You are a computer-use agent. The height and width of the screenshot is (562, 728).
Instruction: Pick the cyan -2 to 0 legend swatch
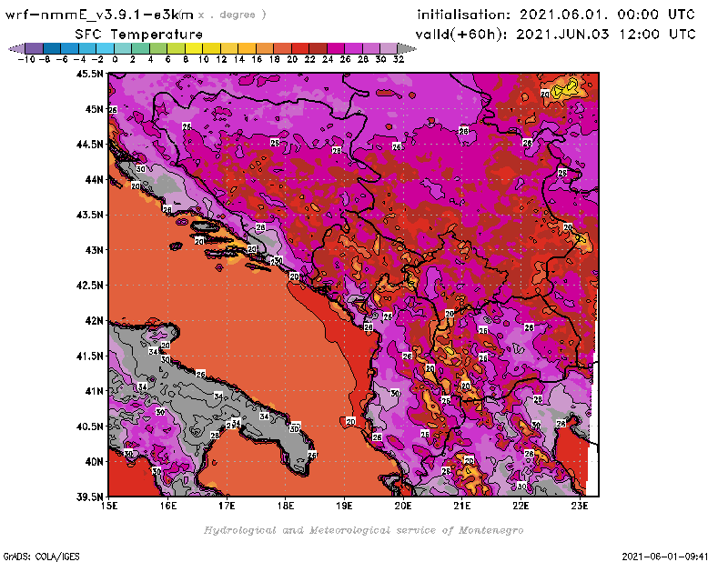105,48
